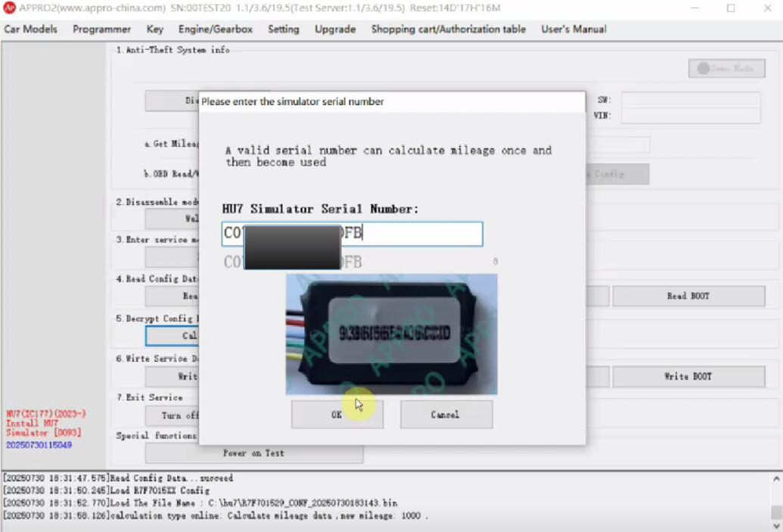Click the VIN value field

coord(691,115)
